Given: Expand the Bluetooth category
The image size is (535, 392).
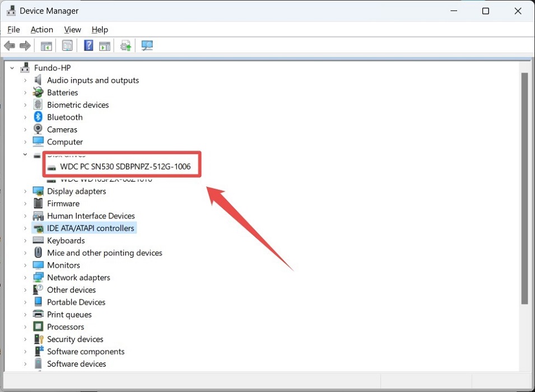Looking at the screenshot, I should [x=26, y=117].
